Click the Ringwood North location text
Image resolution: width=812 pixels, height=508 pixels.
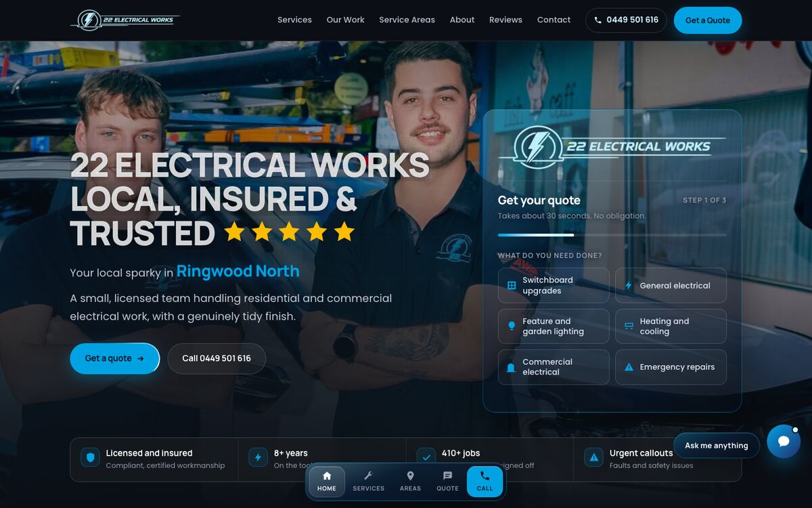coord(238,272)
